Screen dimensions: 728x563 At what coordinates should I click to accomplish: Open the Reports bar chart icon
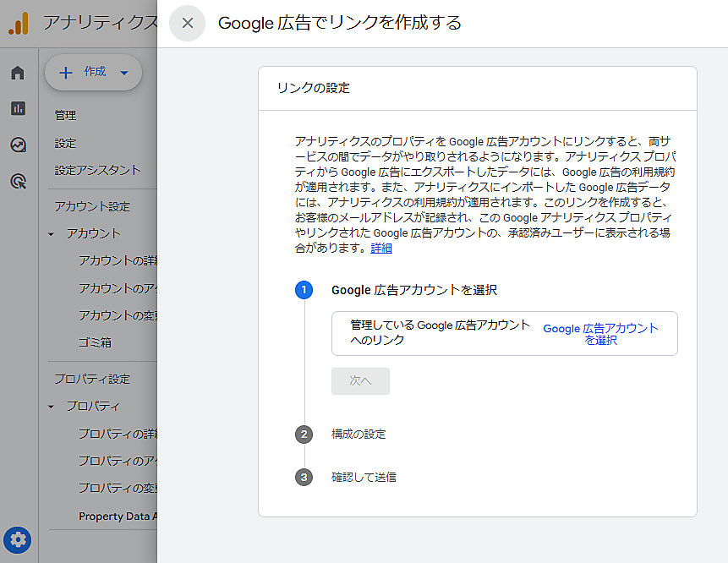pyautogui.click(x=18, y=108)
